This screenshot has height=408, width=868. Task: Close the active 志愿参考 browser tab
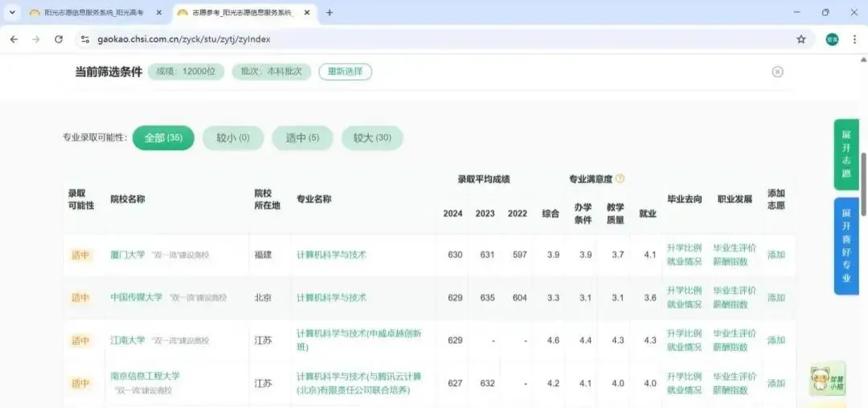[x=307, y=13]
